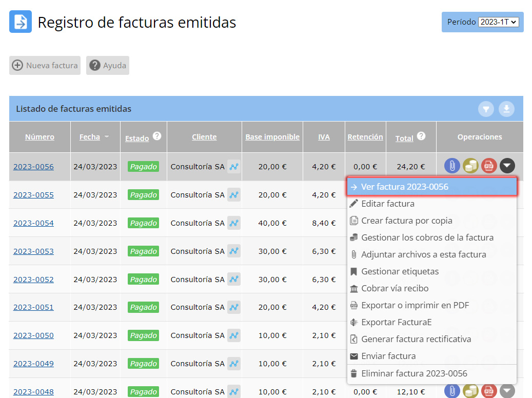Click paperclip attachment icon for invoice 2023-0056
Image resolution: width=532 pixels, height=398 pixels.
[x=451, y=166]
